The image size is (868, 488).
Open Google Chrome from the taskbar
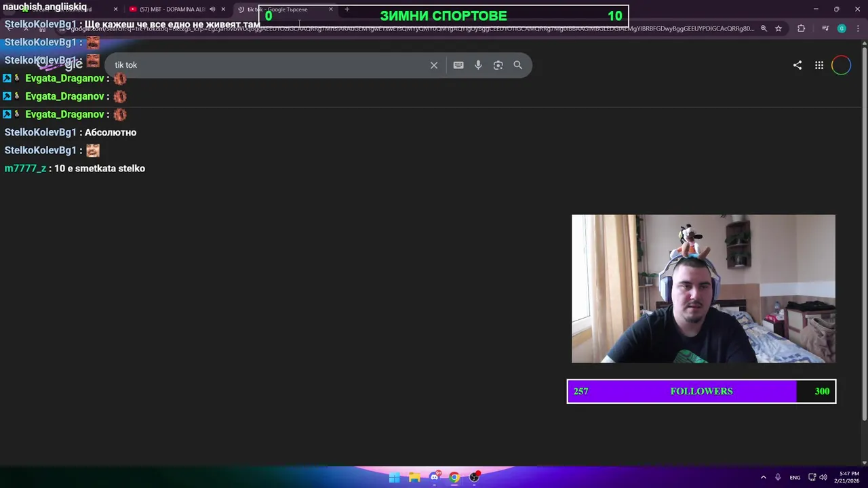[454, 477]
